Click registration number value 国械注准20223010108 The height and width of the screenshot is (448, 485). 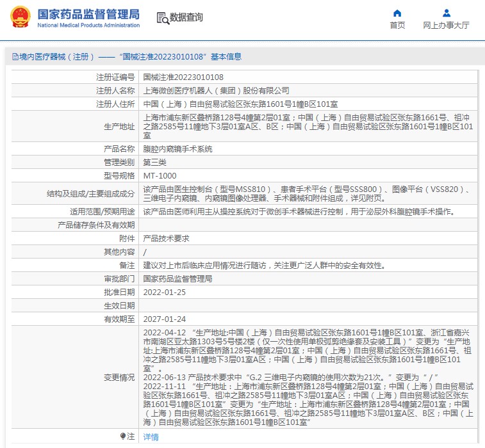click(x=183, y=77)
